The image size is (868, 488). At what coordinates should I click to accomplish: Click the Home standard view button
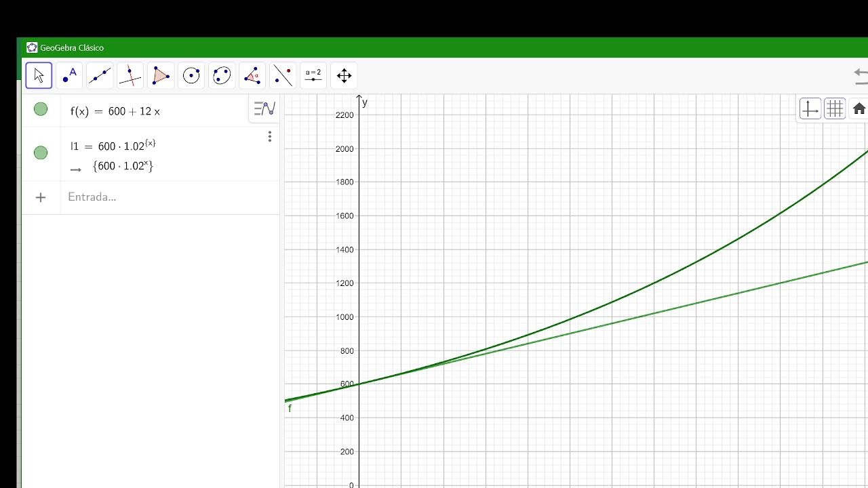click(859, 108)
